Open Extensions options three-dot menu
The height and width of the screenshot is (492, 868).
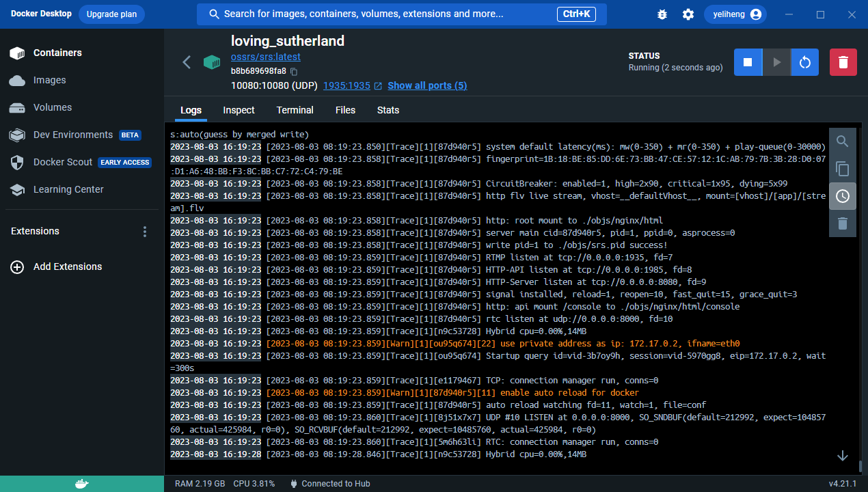coord(144,232)
